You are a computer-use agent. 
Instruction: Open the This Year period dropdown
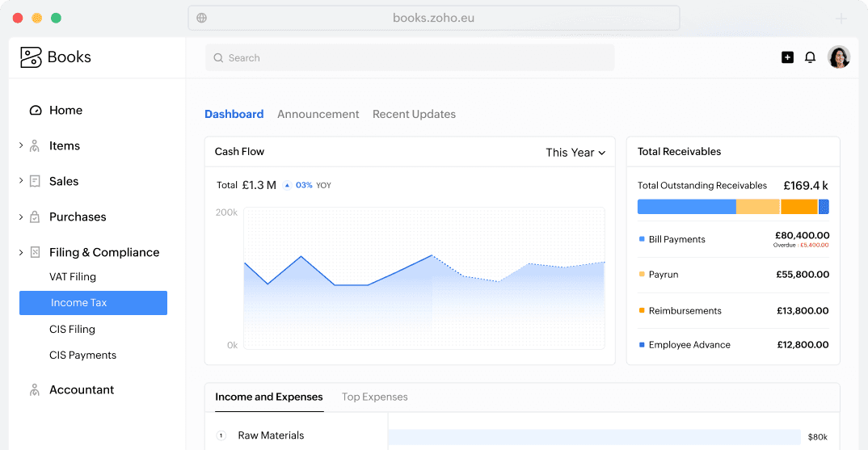point(575,152)
